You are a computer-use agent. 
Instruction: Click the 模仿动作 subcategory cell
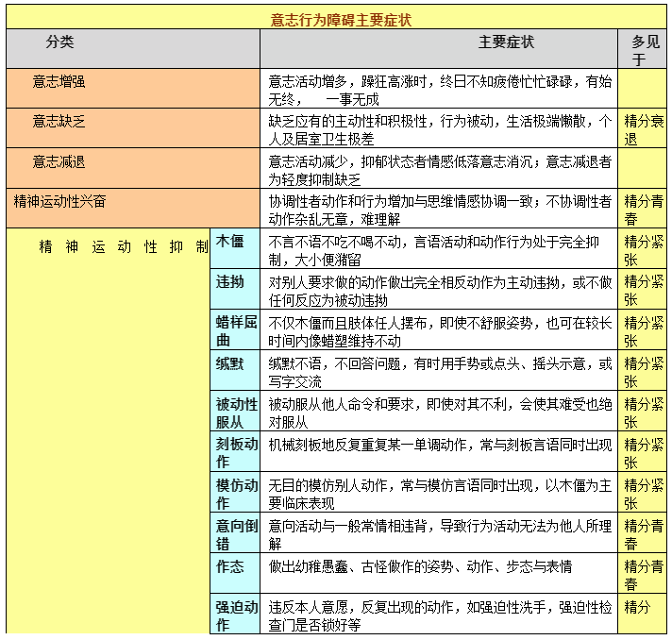pyautogui.click(x=236, y=494)
